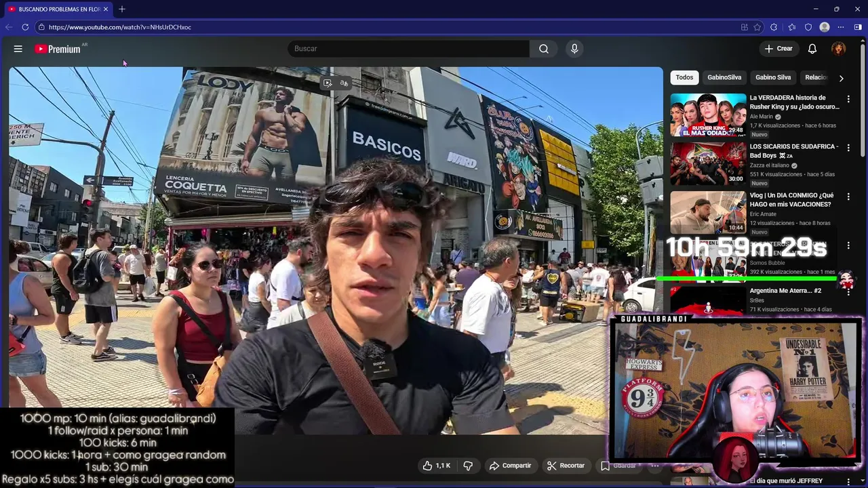Open options for LOS SICARIOS DE SUDAFRICA video
Viewport: 868px width, 488px height.
(x=848, y=148)
